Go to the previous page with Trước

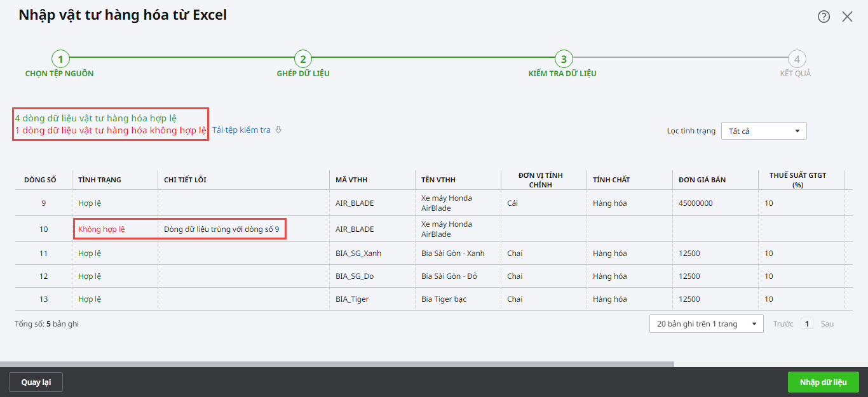783,324
